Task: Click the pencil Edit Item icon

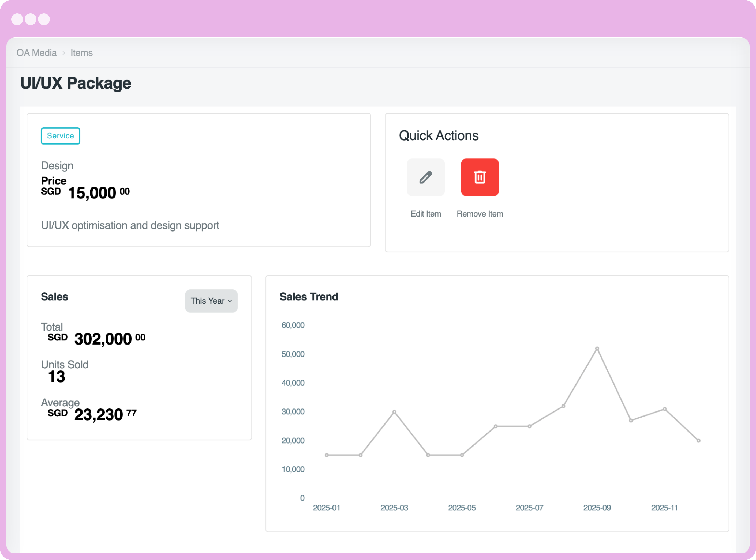Action: pyautogui.click(x=426, y=177)
